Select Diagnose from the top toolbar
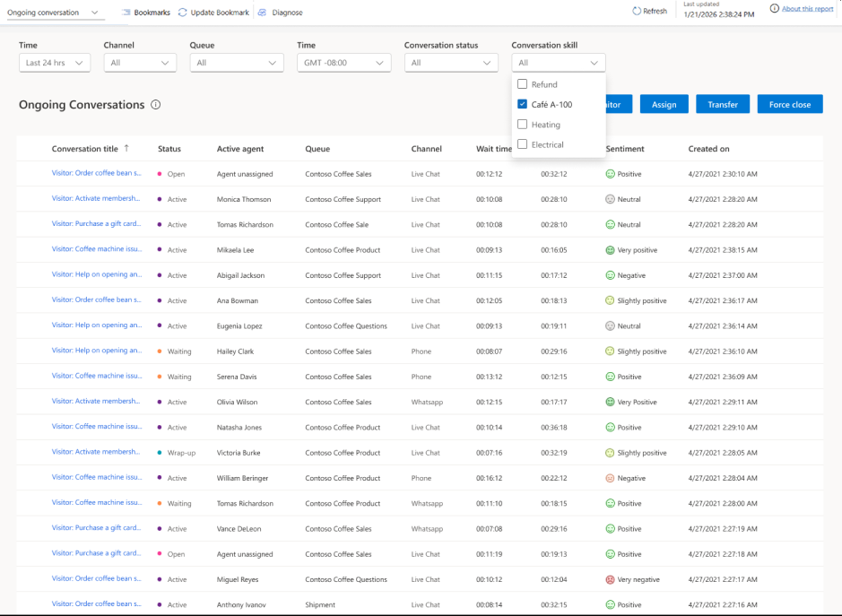This screenshot has height=616, width=842. 281,13
